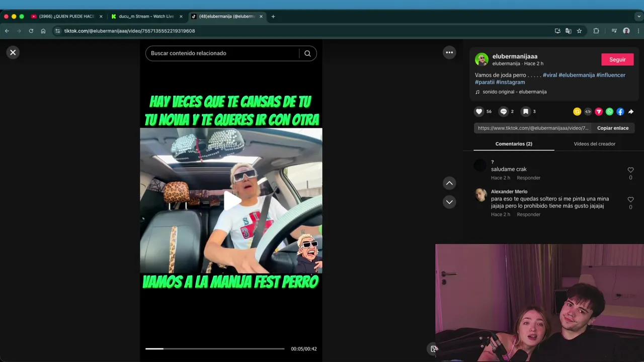Close the YouTube tab
644x362 pixels.
pos(101,16)
